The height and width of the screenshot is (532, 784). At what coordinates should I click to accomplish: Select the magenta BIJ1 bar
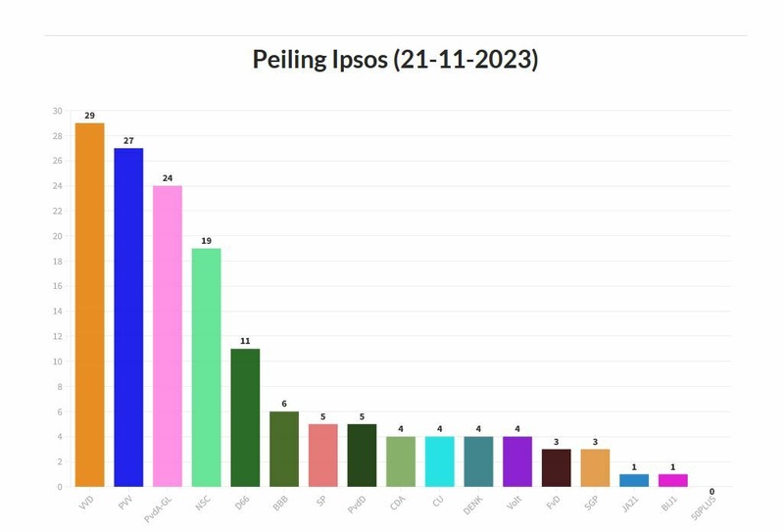[x=673, y=480]
